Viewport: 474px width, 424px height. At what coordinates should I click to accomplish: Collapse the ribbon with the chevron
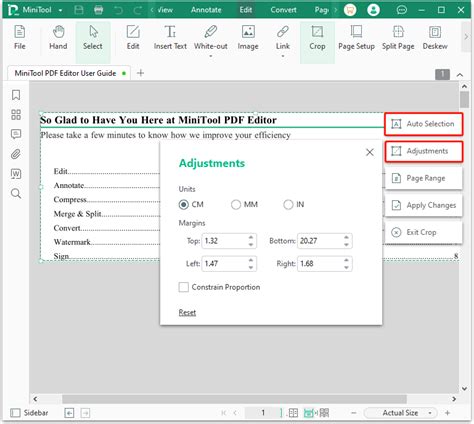pyautogui.click(x=460, y=75)
